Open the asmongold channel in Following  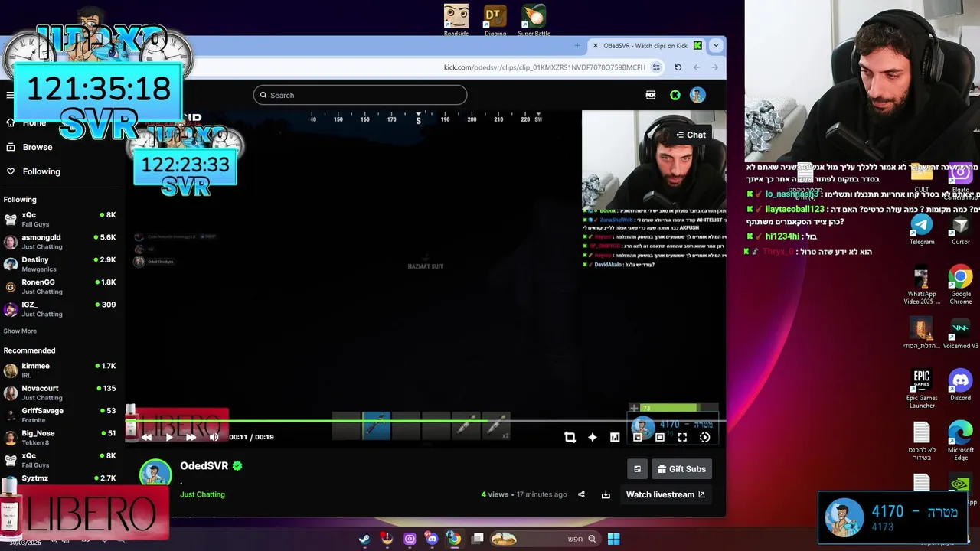pos(60,242)
